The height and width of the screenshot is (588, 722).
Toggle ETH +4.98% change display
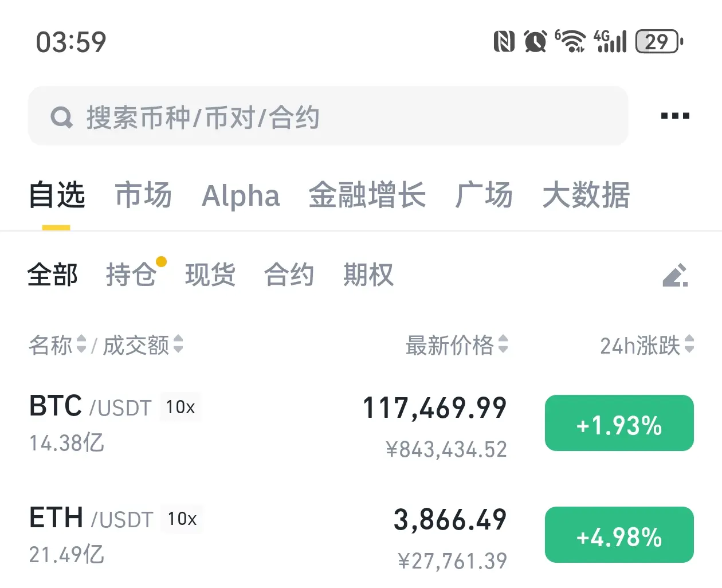pos(619,535)
